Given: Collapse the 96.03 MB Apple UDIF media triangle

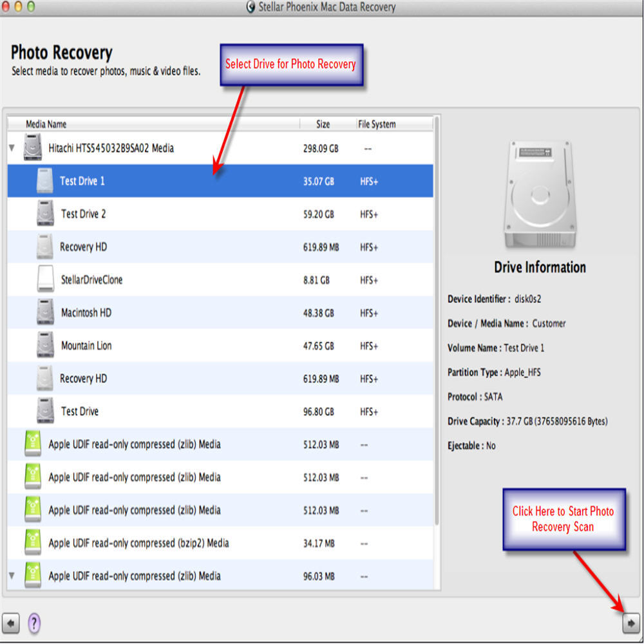Looking at the screenshot, I should click(12, 575).
